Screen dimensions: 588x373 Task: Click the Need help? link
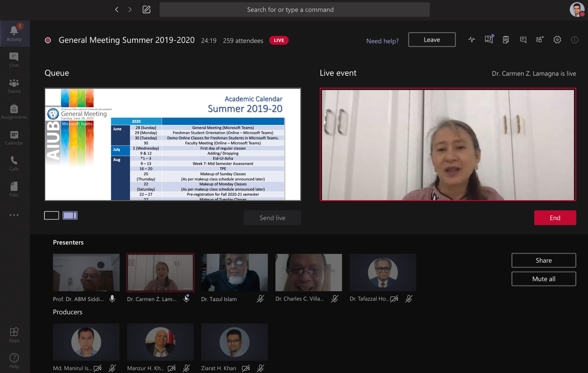(x=382, y=41)
